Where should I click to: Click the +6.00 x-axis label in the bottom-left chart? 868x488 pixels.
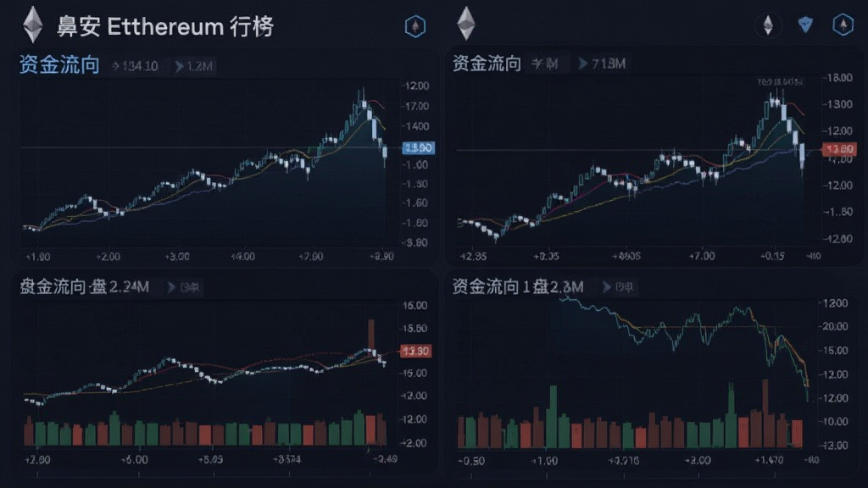click(x=135, y=460)
